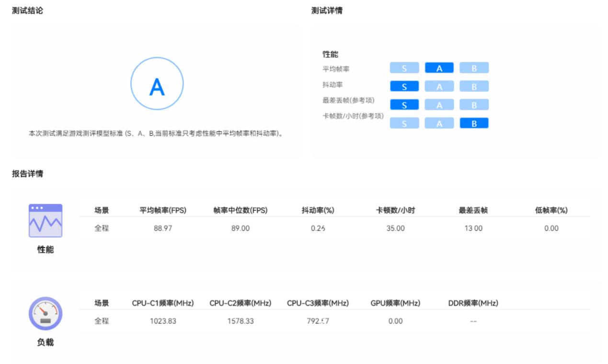Click the load gauge icon
The image size is (608, 364).
point(46,314)
